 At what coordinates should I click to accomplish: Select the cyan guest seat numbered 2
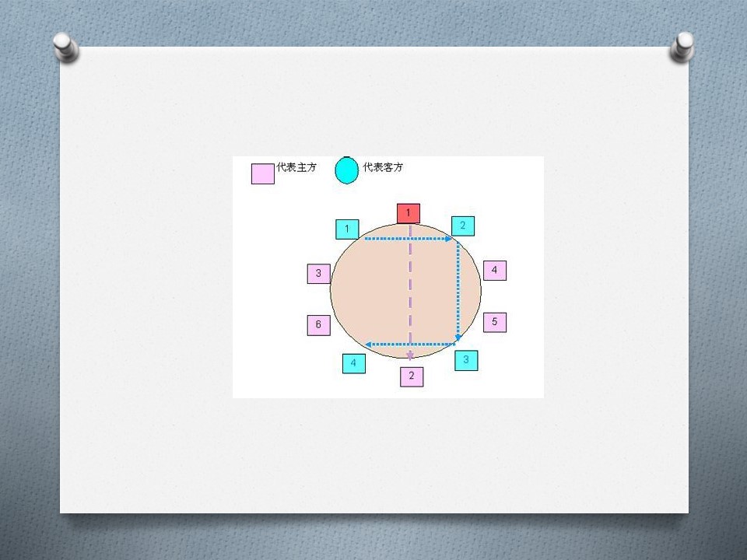pos(463,226)
